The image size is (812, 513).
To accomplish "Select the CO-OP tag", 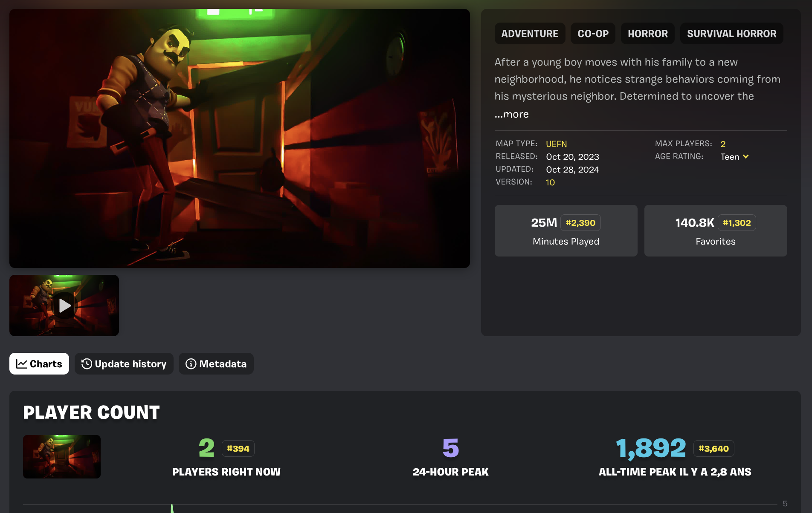I will pyautogui.click(x=593, y=34).
